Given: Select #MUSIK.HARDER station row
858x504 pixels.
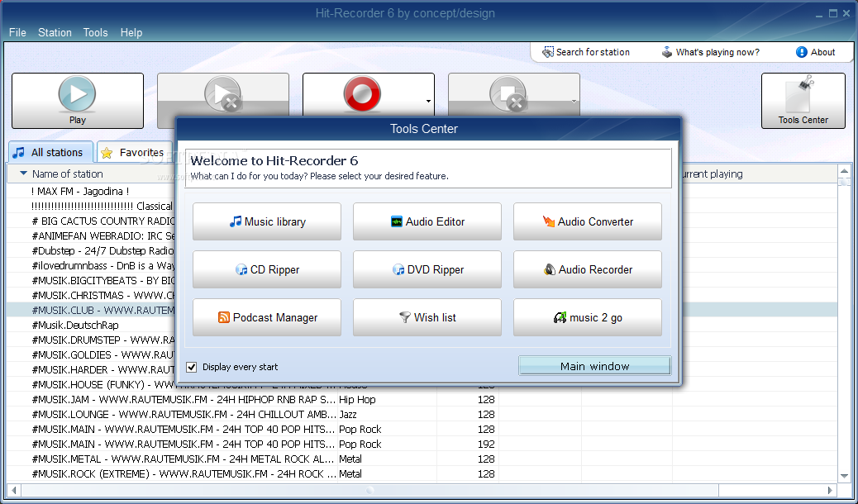Looking at the screenshot, I should pyautogui.click(x=91, y=369).
